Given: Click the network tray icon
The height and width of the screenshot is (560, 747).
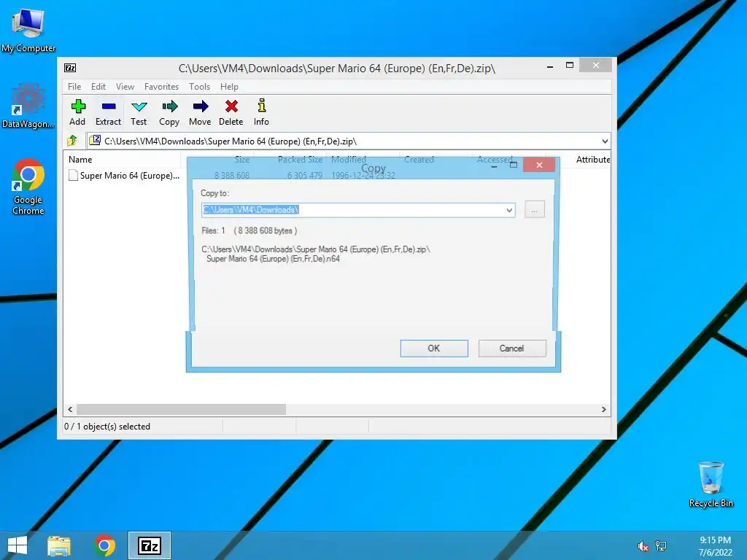Looking at the screenshot, I should (x=661, y=546).
